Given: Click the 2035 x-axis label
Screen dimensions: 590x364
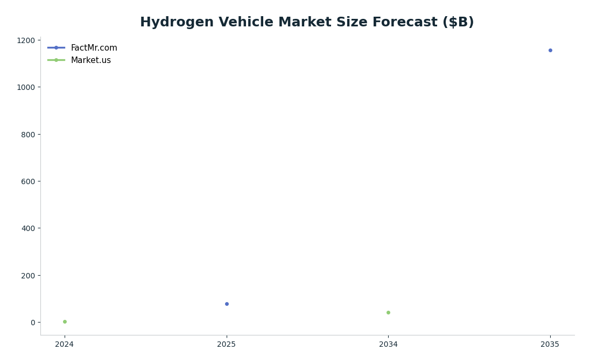Looking at the screenshot, I should [550, 345].
